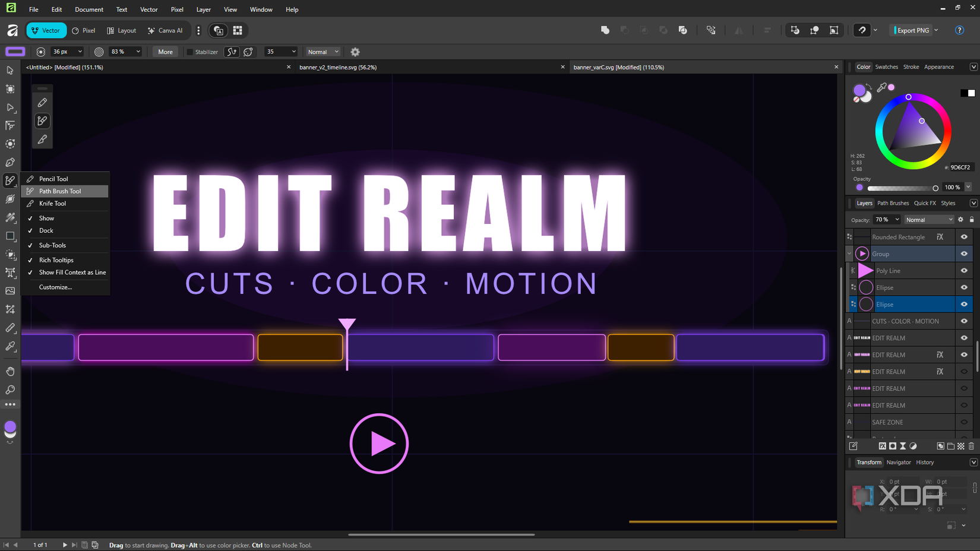Switch to the Layout studio
The image size is (980, 551).
pos(121,30)
